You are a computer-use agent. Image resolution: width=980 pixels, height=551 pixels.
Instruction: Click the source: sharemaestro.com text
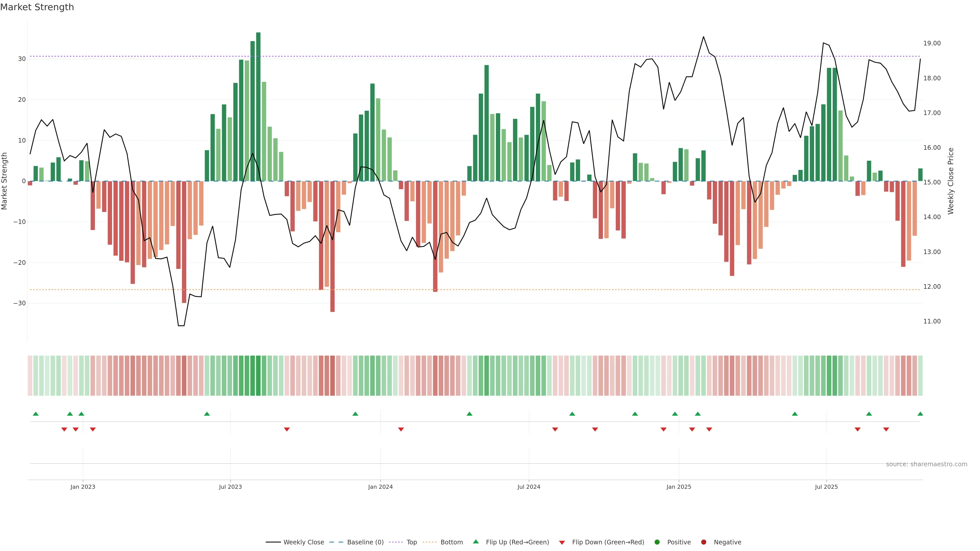point(926,464)
